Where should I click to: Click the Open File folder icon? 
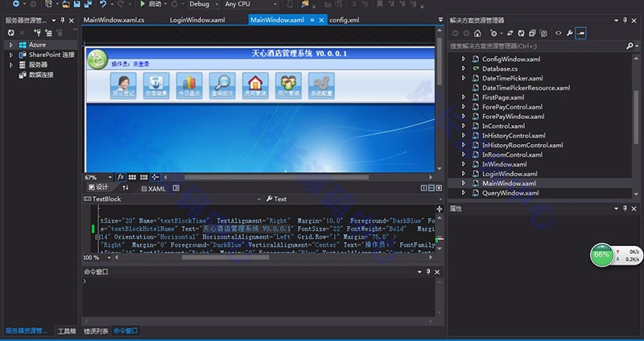(x=66, y=4)
